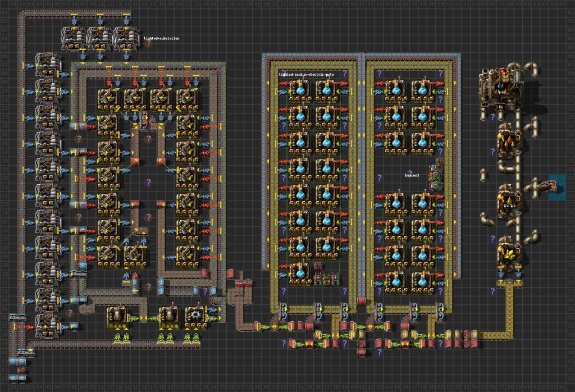The height and width of the screenshot is (392, 575).
Task: Select top-left lab in right lab block
Action: pos(396,91)
